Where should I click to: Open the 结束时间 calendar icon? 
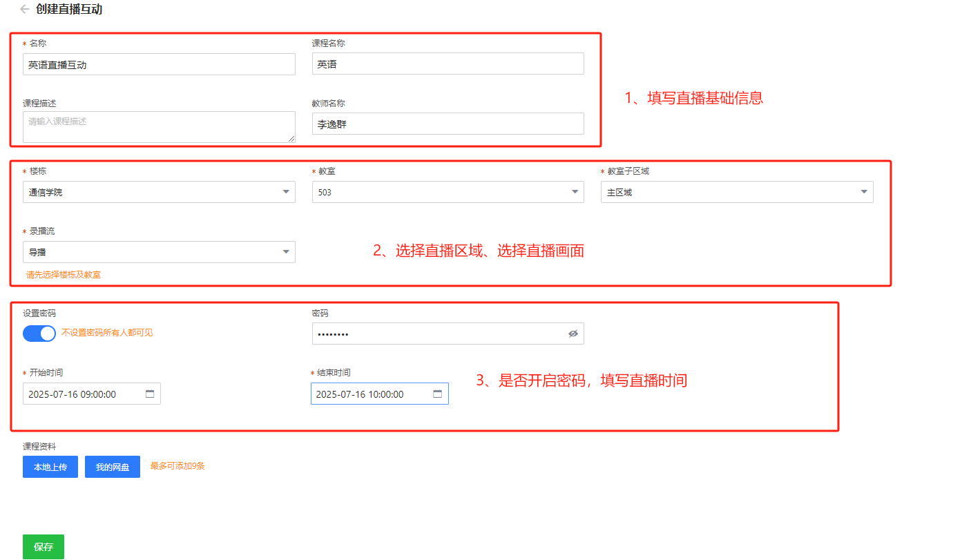(437, 394)
